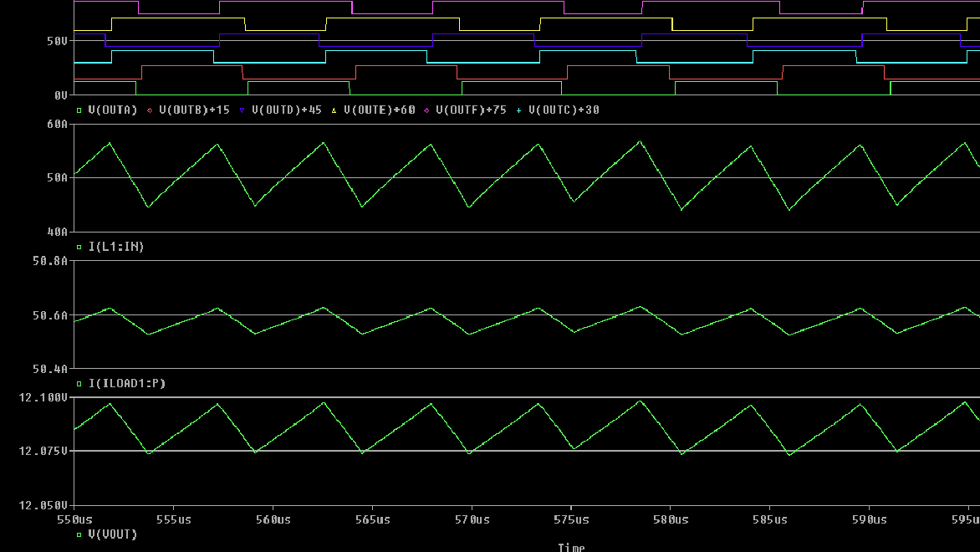980x552 pixels.
Task: Select the blue marker symbol for V(OUTD)+45
Action: (242, 110)
